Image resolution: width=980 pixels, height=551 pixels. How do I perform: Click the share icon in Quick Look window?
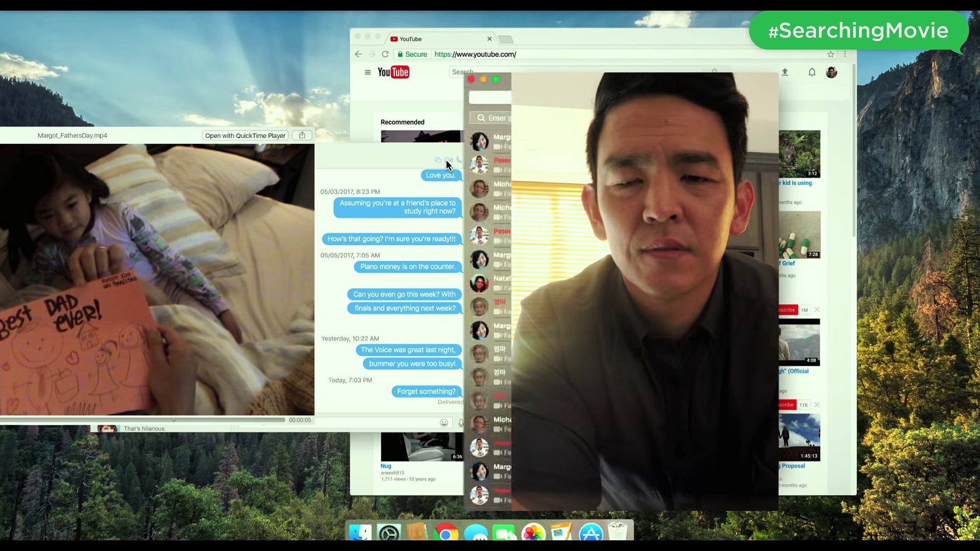pyautogui.click(x=302, y=135)
